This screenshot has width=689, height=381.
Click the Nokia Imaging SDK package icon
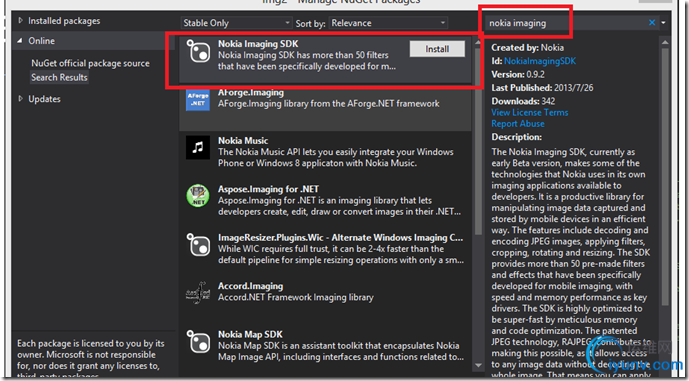point(198,51)
